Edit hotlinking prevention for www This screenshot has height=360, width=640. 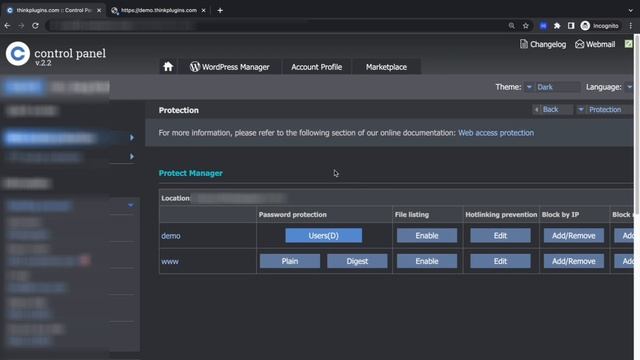(x=500, y=261)
